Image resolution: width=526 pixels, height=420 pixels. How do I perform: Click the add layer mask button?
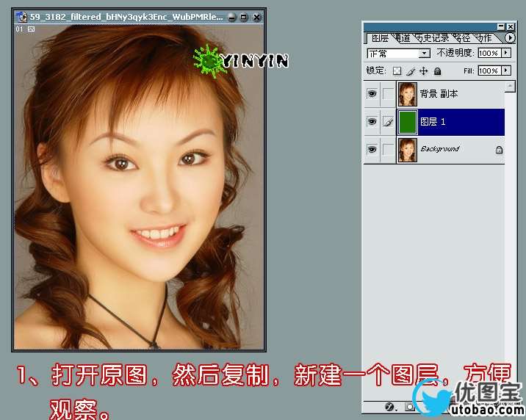point(409,408)
